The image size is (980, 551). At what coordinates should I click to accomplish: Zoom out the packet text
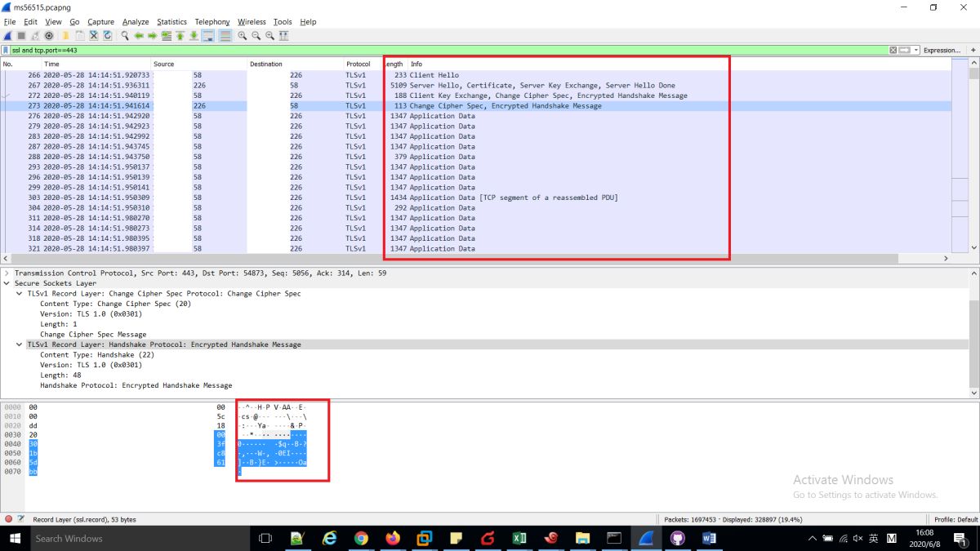click(x=256, y=36)
